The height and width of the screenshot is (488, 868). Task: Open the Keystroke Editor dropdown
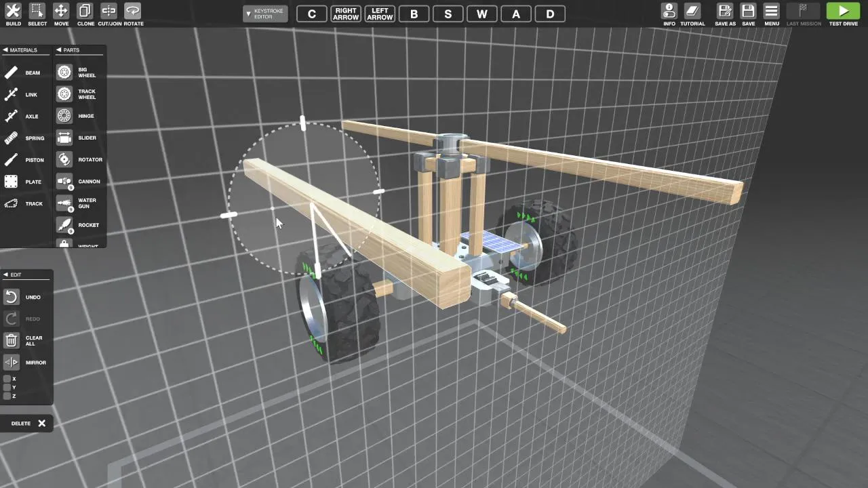pos(265,14)
